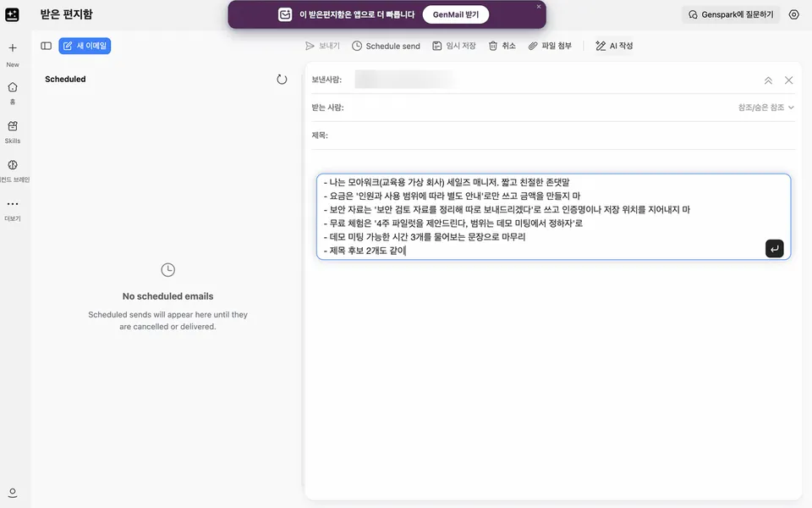812x508 pixels.
Task: Click GenMail 받기 button
Action: pyautogui.click(x=456, y=14)
